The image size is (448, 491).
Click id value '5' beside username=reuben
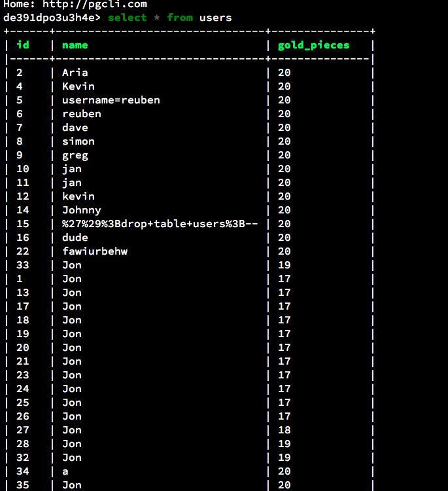click(20, 100)
